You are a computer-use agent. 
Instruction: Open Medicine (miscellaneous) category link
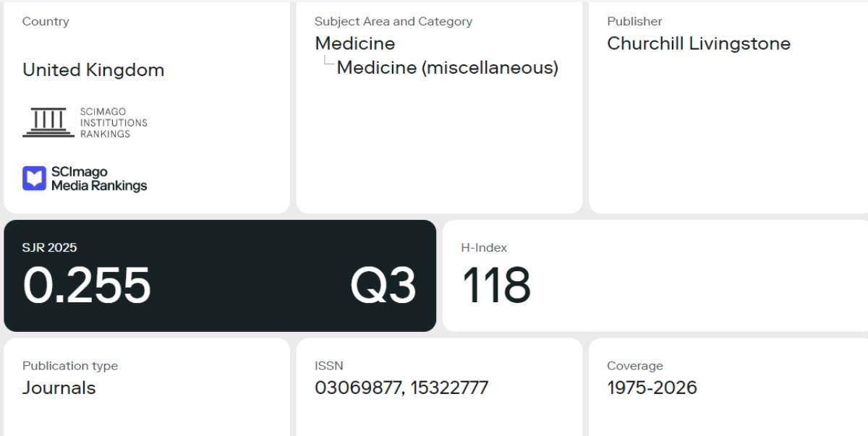(448, 68)
